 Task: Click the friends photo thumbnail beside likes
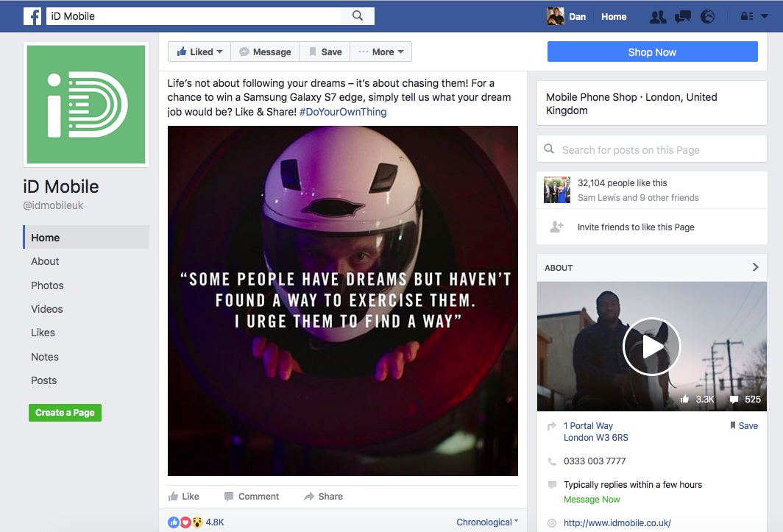click(x=557, y=190)
